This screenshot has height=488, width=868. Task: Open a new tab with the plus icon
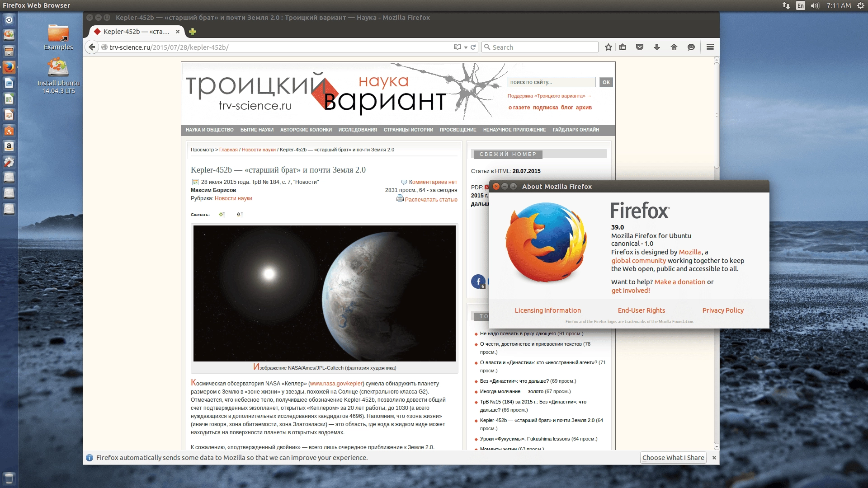(193, 32)
